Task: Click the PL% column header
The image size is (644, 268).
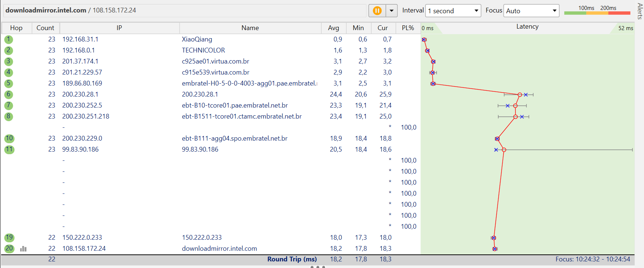Action: tap(408, 28)
